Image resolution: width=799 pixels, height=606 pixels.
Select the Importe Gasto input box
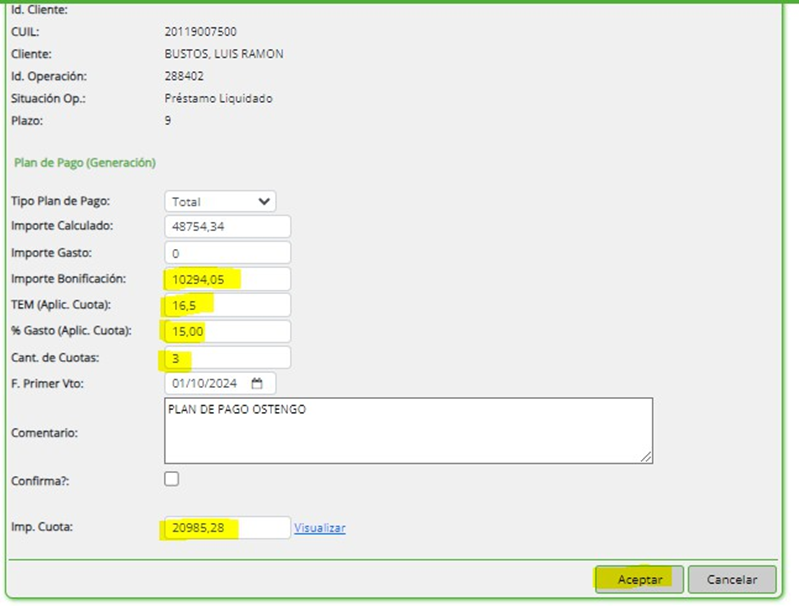[x=227, y=253]
